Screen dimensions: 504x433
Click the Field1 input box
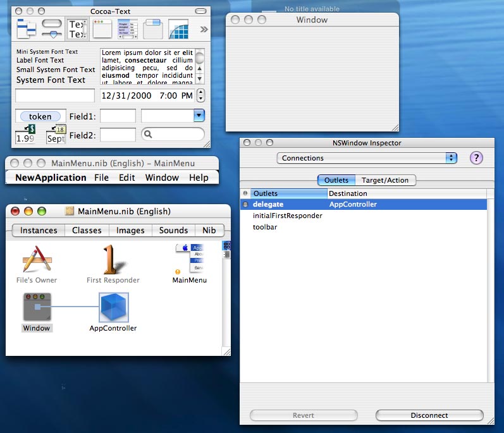118,116
